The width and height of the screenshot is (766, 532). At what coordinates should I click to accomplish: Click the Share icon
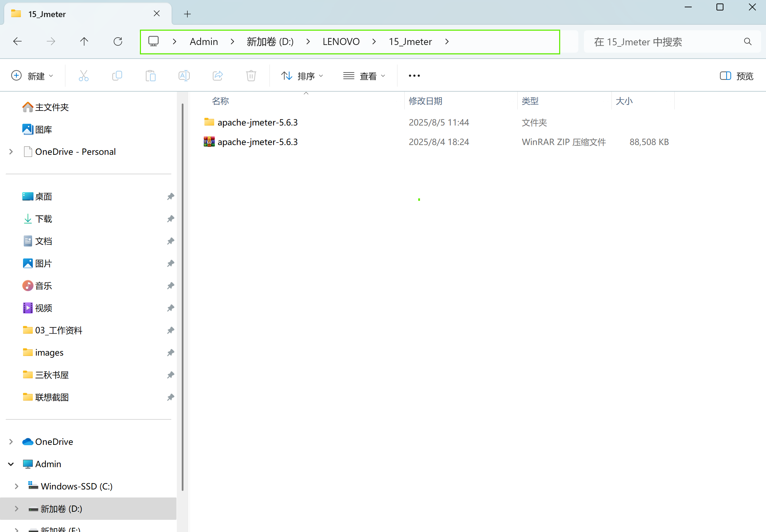pos(218,76)
